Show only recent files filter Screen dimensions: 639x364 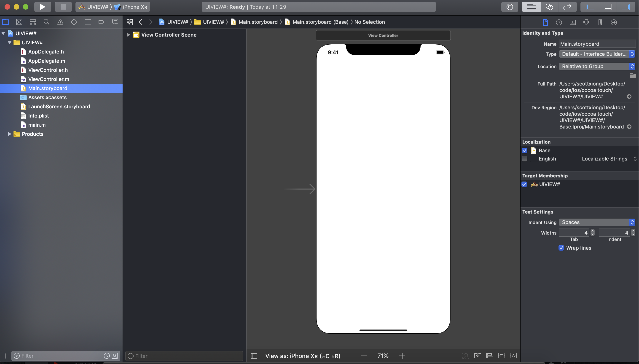click(107, 356)
